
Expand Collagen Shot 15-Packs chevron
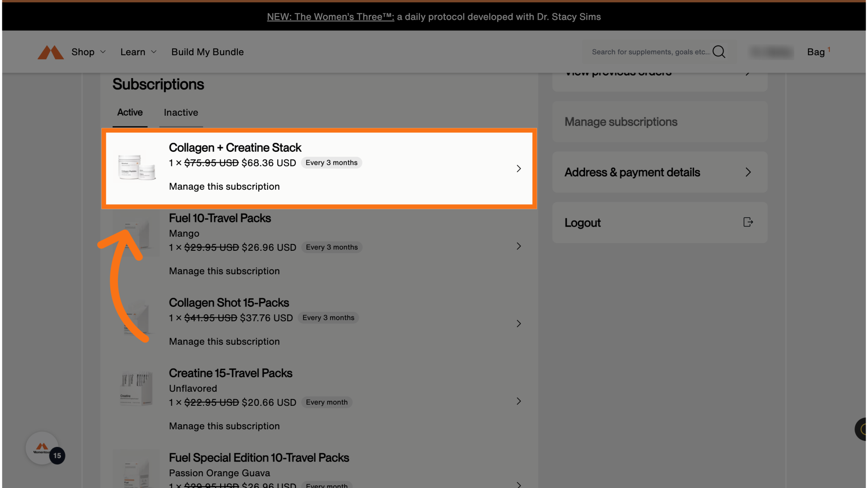(519, 324)
